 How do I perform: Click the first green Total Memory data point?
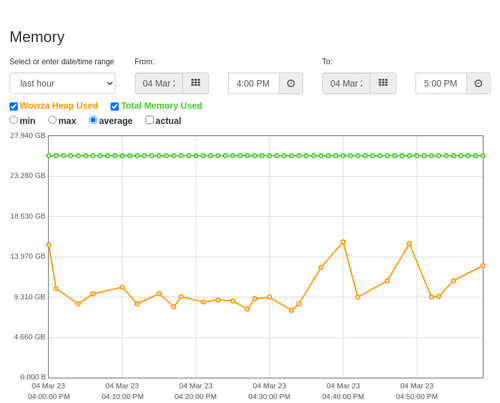click(49, 156)
